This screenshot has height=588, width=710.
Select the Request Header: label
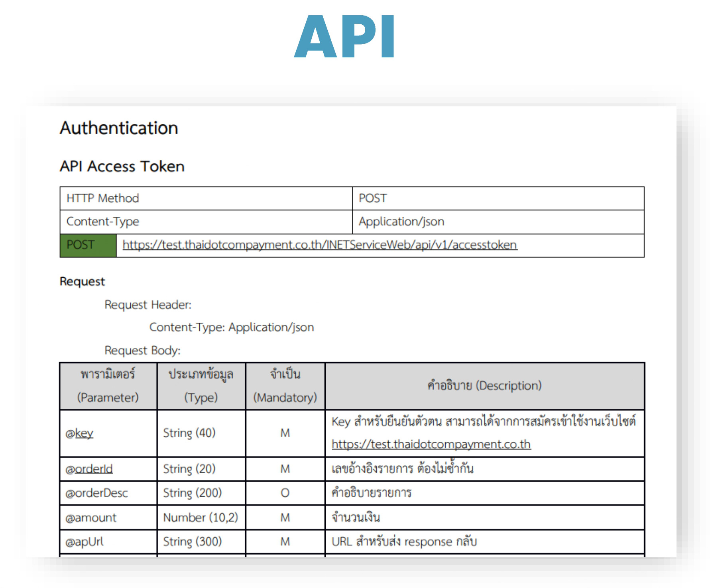pos(148,305)
